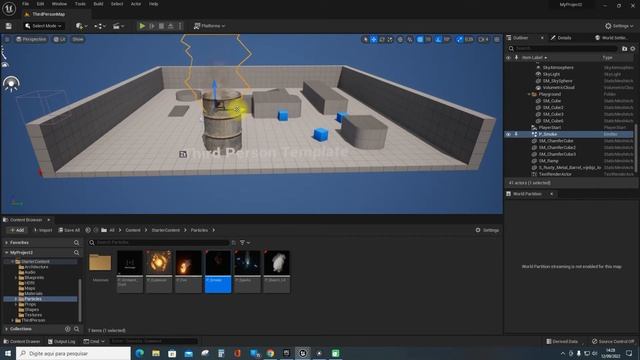Click the create folder icon in Outliner
The width and height of the screenshot is (640, 360).
pyautogui.click(x=624, y=49)
